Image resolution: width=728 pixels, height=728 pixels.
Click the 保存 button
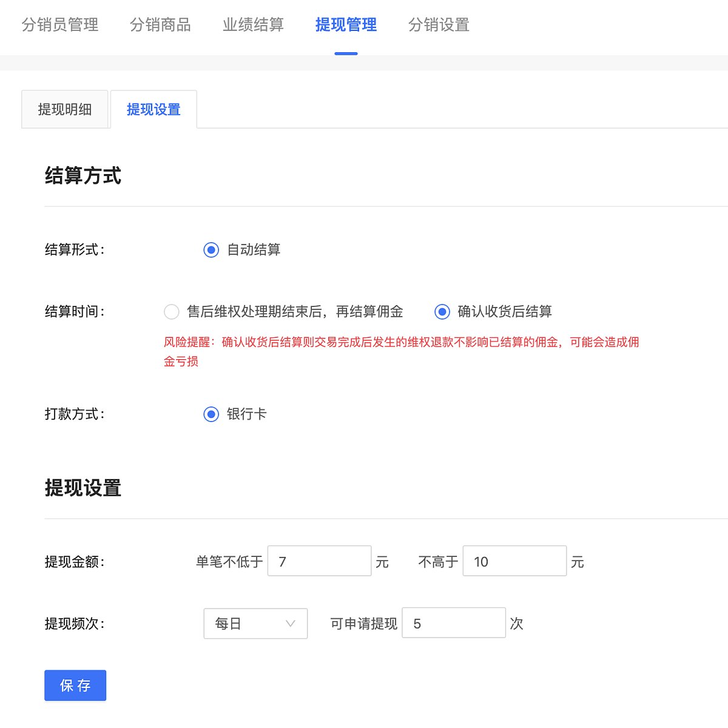(x=75, y=686)
